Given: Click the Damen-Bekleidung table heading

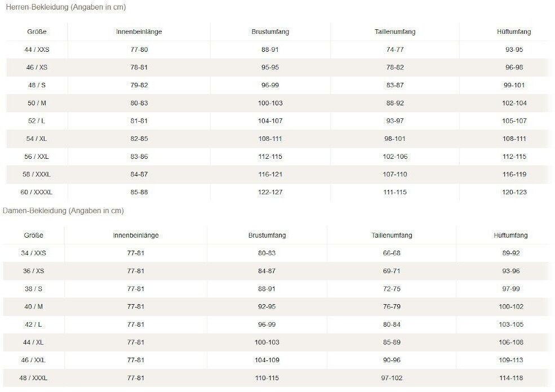Looking at the screenshot, I should (63, 211).
